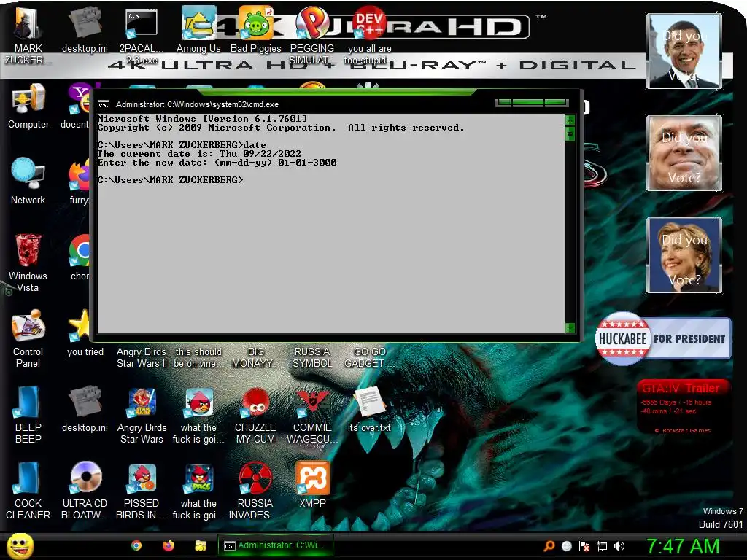Viewport: 747px width, 560px height.
Task: Click the GTA:IV Trailer countdown gadget
Action: pos(683,407)
